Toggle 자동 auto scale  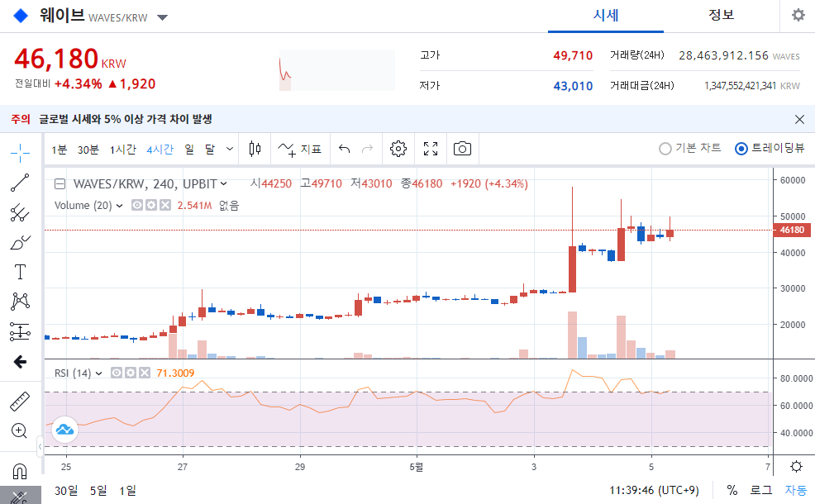coord(796,490)
